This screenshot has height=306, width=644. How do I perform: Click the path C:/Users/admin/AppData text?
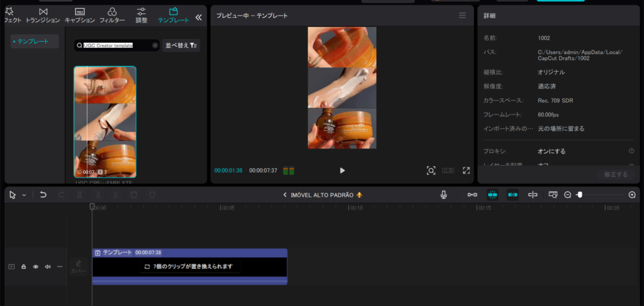[x=580, y=55]
